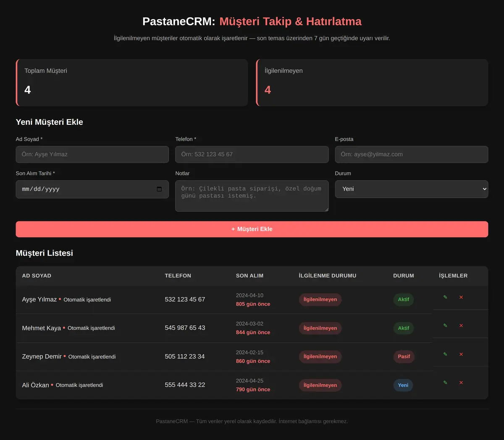
Task: Click the DURUM column header
Action: coord(404,276)
